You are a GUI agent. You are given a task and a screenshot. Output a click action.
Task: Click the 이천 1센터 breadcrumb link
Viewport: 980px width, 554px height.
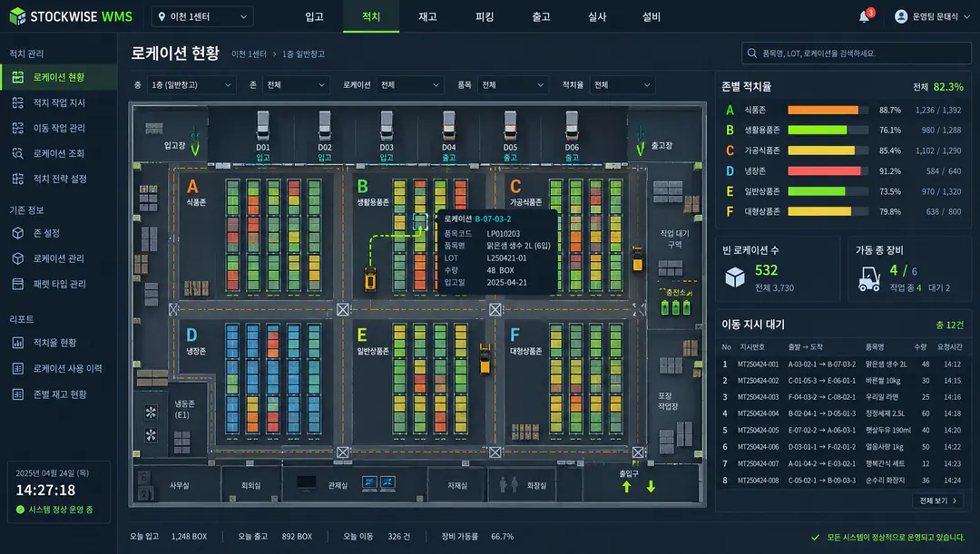click(x=249, y=54)
